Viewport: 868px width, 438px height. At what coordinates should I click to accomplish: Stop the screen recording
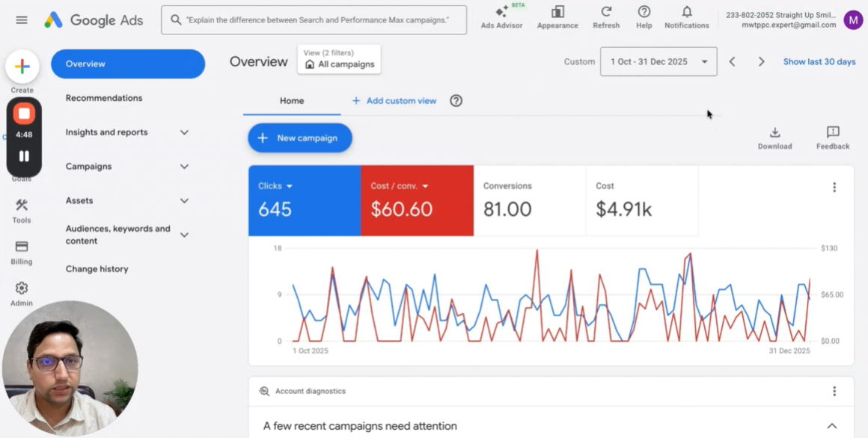[24, 114]
